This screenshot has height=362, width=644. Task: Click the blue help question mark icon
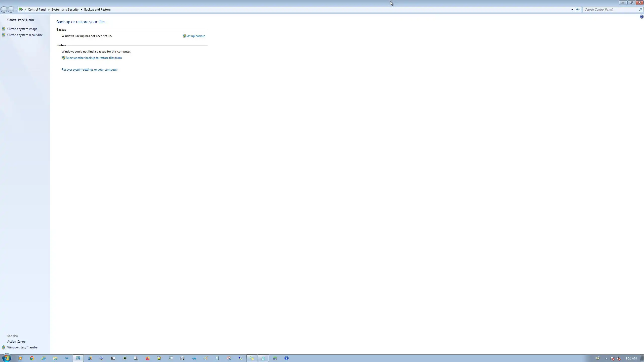pyautogui.click(x=641, y=17)
